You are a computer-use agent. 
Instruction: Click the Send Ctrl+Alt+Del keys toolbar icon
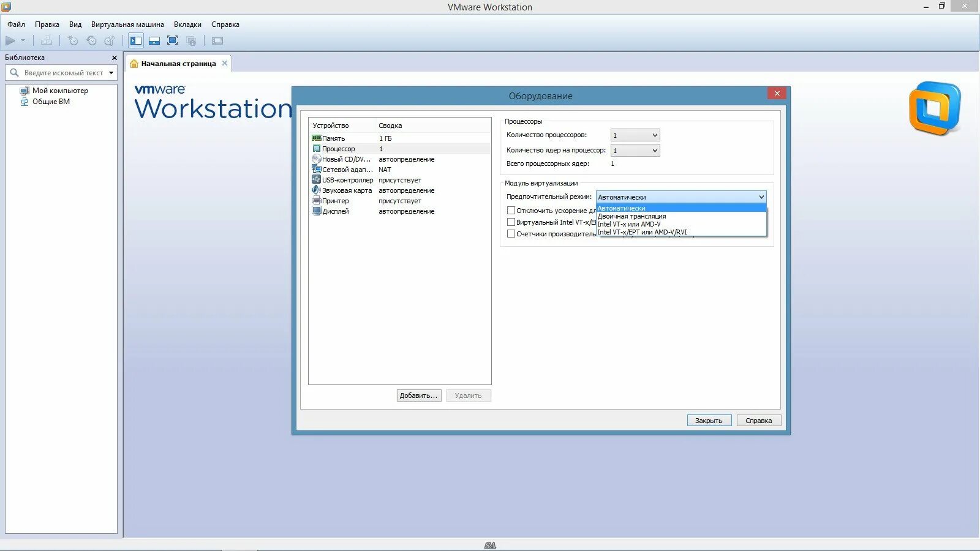47,40
